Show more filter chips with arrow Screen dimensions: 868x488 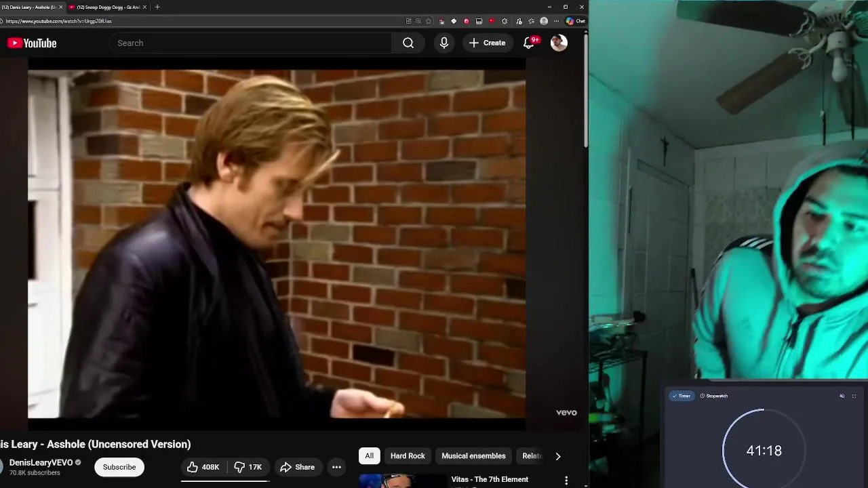pyautogui.click(x=558, y=456)
